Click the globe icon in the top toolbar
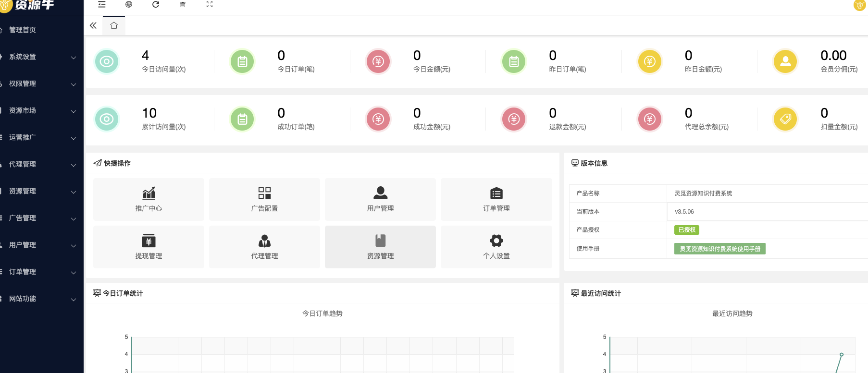This screenshot has height=373, width=868. tap(129, 4)
